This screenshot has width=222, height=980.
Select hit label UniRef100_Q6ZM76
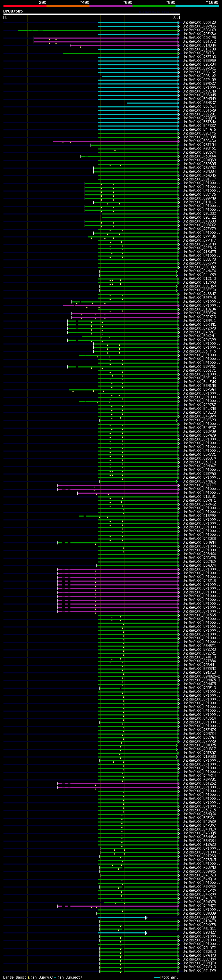point(199,730)
